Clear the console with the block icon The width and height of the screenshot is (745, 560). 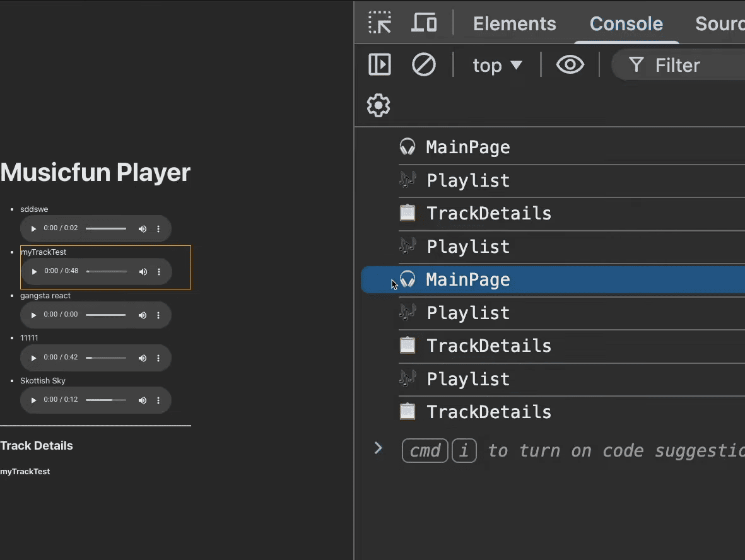(423, 65)
